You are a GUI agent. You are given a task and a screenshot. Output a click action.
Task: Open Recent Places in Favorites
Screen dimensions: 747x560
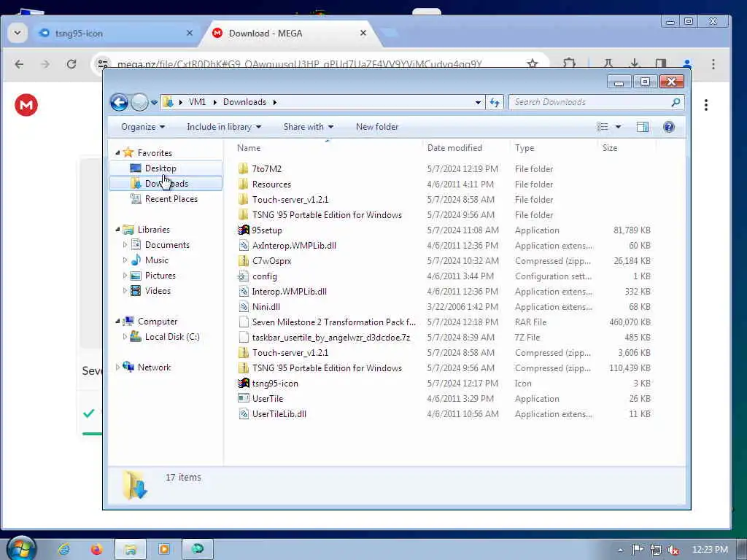click(166, 199)
